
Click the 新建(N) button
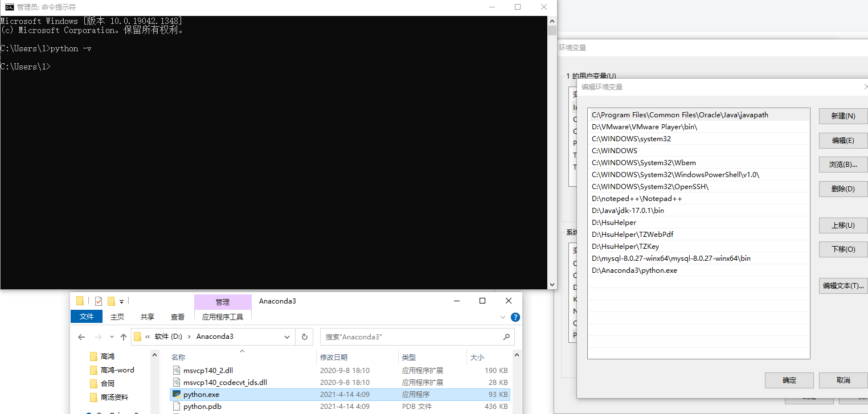coord(843,116)
